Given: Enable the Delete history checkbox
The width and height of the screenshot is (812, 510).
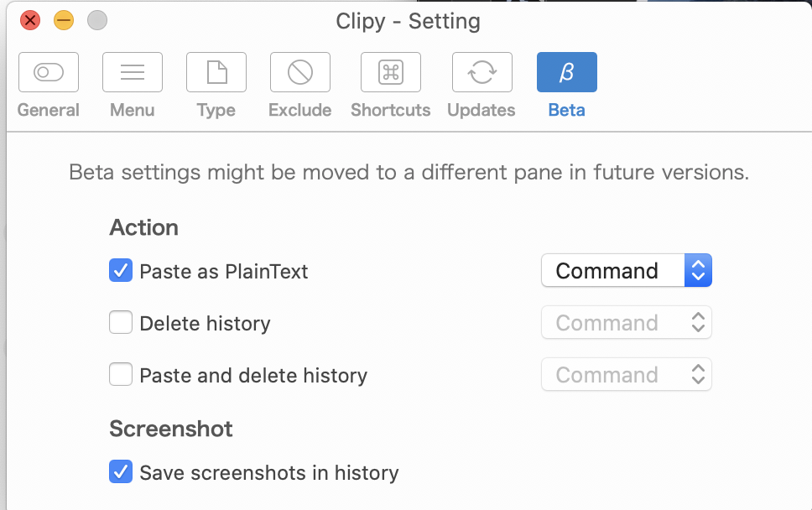Looking at the screenshot, I should [x=121, y=322].
